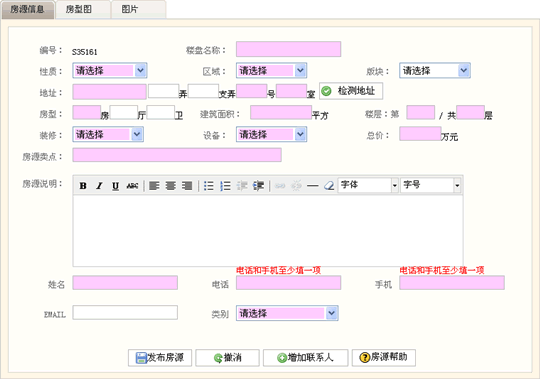
Task: Focus the address field before 号
Action: tap(251, 91)
